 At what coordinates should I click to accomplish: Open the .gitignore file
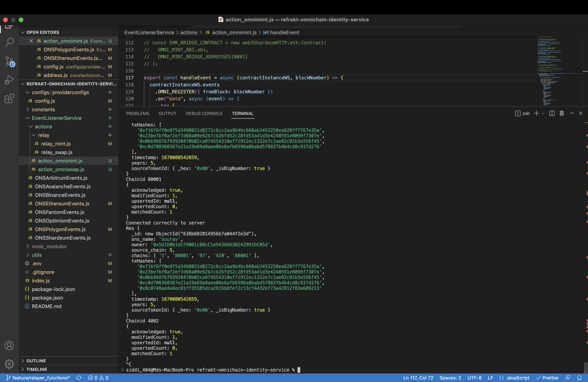(x=68, y=272)
